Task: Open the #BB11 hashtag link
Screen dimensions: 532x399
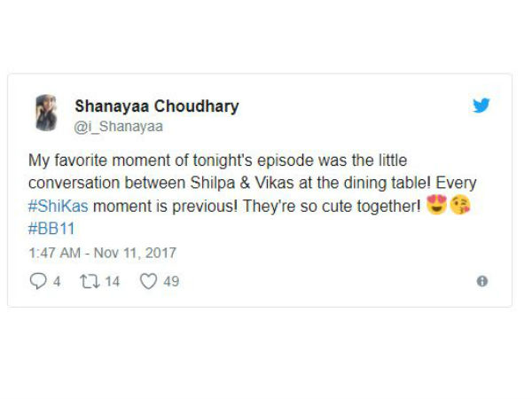Action: (x=51, y=229)
